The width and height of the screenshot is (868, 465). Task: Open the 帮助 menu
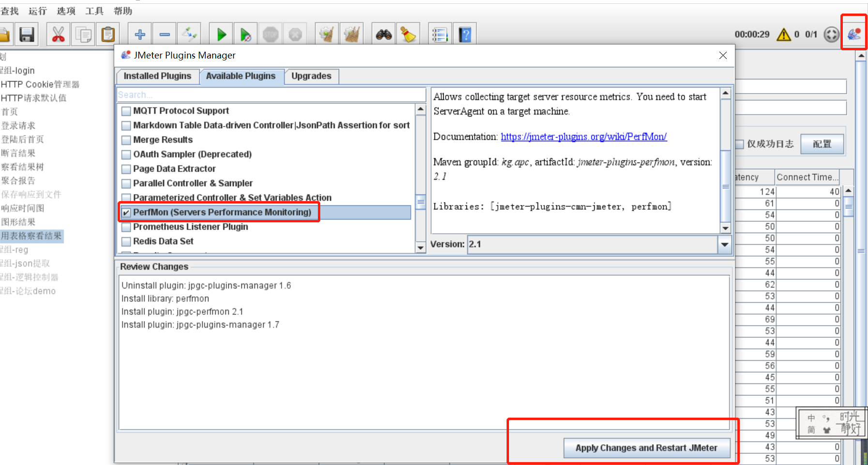point(123,11)
